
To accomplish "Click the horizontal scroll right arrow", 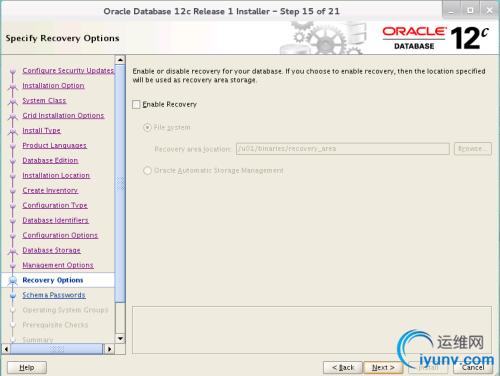I will (109, 349).
